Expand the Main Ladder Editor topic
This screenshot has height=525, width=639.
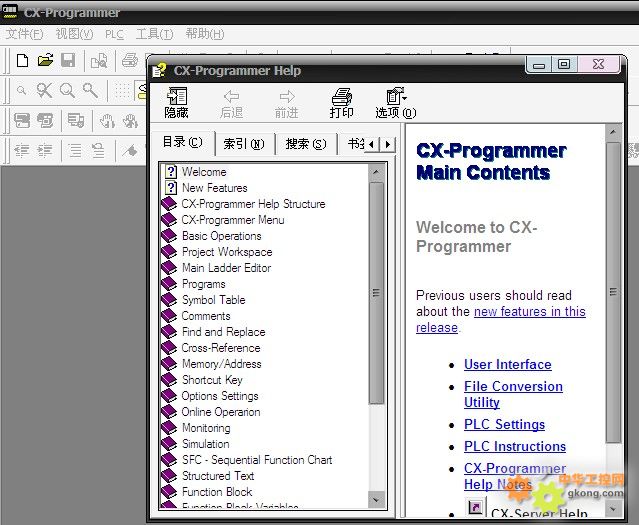pos(226,268)
